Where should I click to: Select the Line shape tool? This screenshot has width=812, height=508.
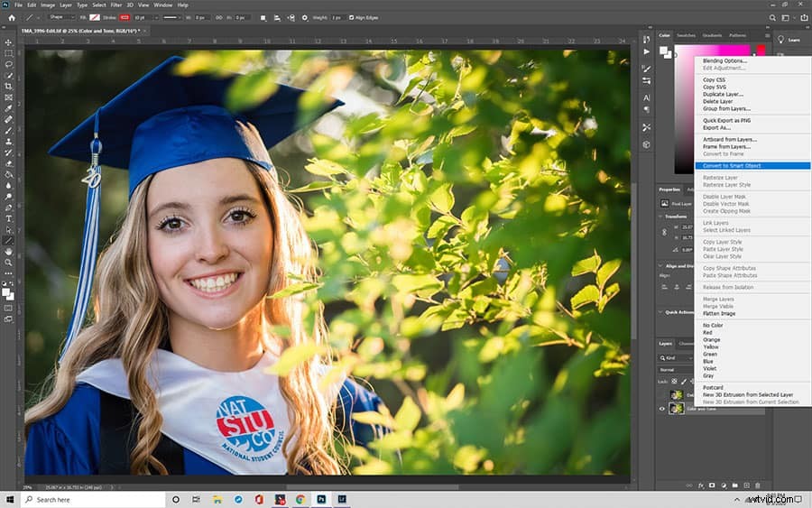pos(8,240)
